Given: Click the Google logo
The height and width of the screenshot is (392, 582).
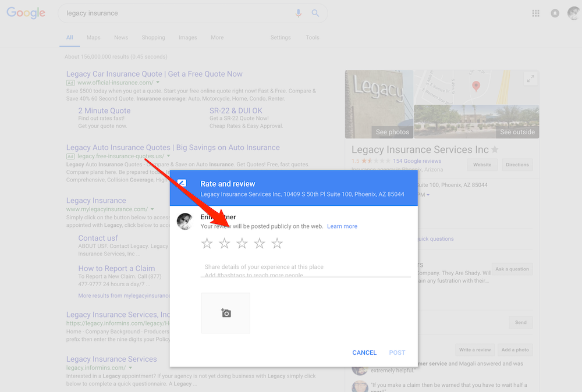Looking at the screenshot, I should (x=26, y=13).
